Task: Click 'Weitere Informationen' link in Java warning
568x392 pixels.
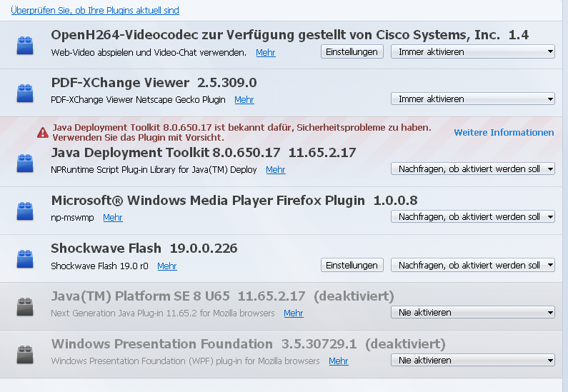Action: pyautogui.click(x=504, y=133)
